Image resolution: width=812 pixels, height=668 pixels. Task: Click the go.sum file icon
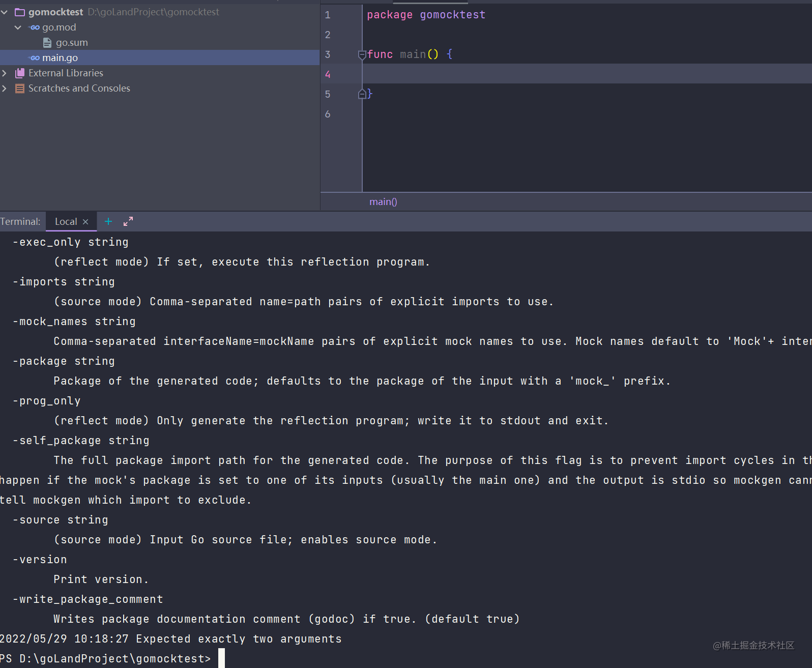click(x=47, y=43)
